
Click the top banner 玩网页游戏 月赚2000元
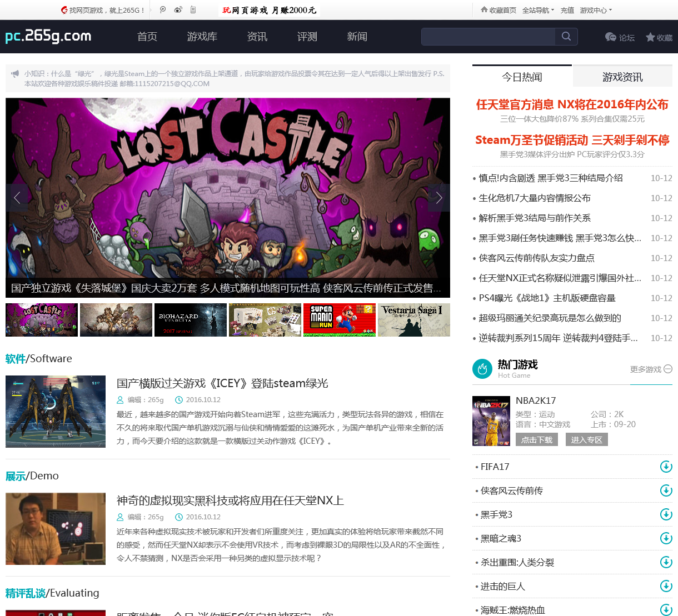pyautogui.click(x=270, y=10)
